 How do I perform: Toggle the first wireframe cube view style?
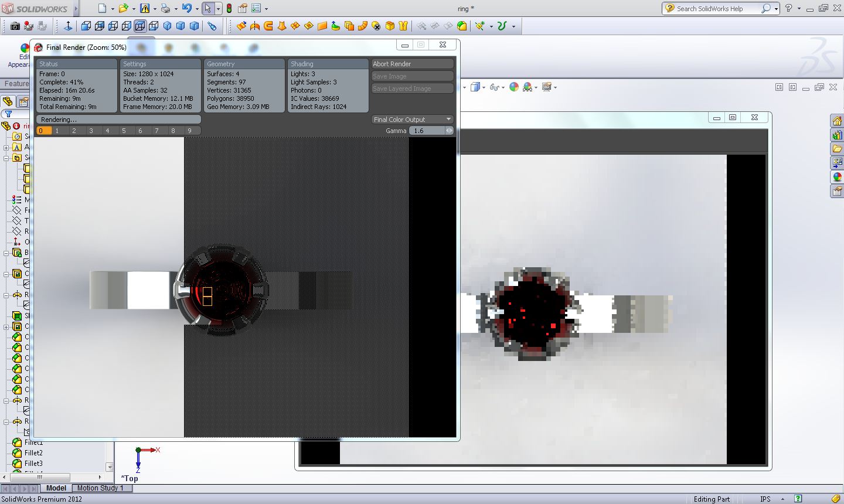pos(86,26)
